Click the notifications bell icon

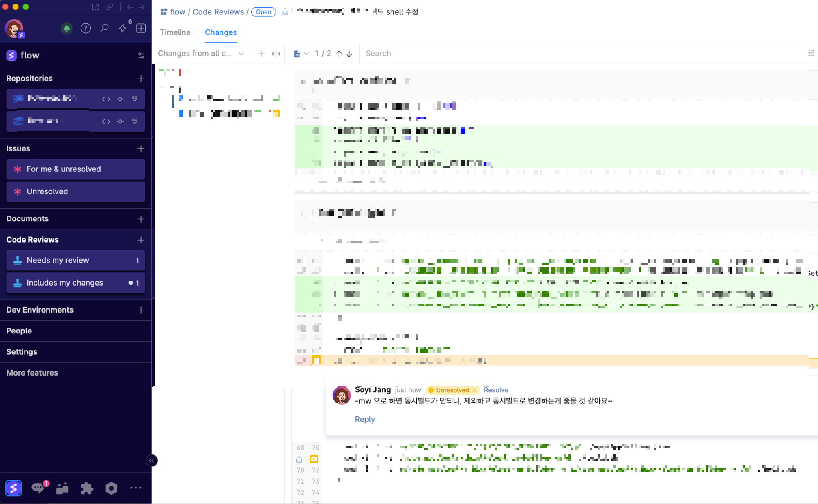coord(67,28)
